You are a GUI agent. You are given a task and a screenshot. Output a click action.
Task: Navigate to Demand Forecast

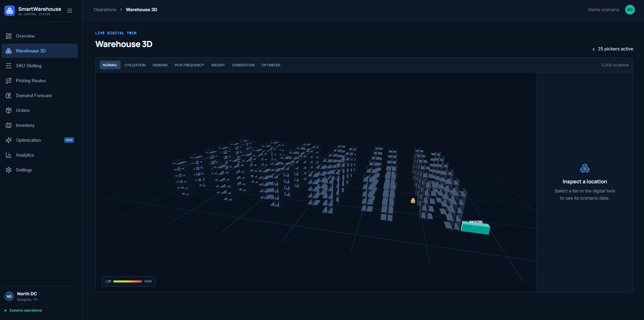[40, 96]
